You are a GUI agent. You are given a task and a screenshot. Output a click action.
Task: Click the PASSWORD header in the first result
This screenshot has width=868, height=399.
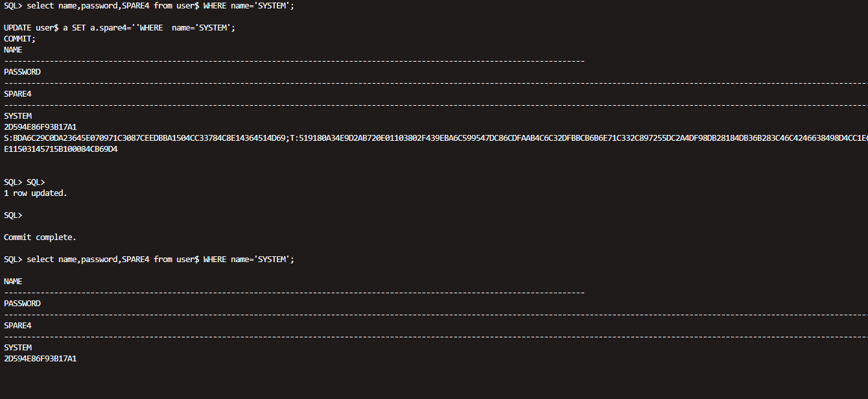[22, 72]
